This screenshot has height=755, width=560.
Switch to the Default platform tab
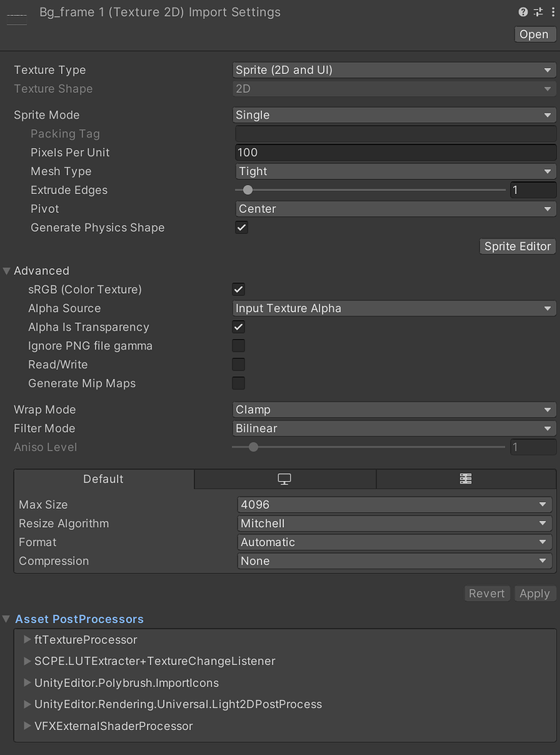coord(103,479)
